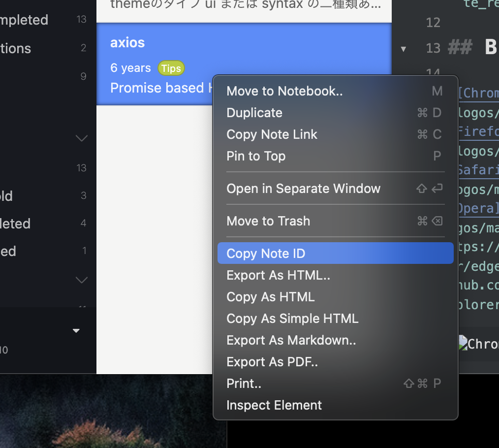Click '6 years' note date text
This screenshot has height=448, width=499.
pyautogui.click(x=130, y=68)
